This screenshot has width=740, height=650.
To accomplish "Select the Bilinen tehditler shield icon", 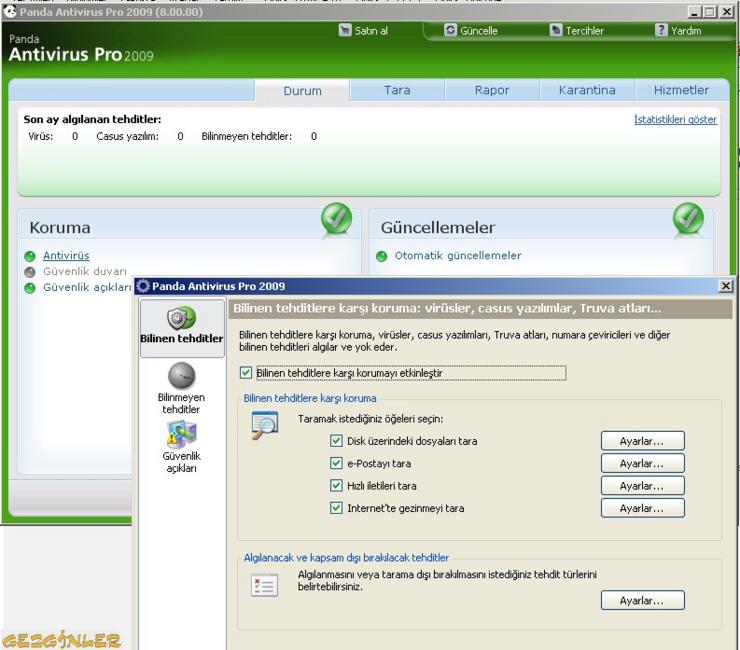I will [182, 318].
